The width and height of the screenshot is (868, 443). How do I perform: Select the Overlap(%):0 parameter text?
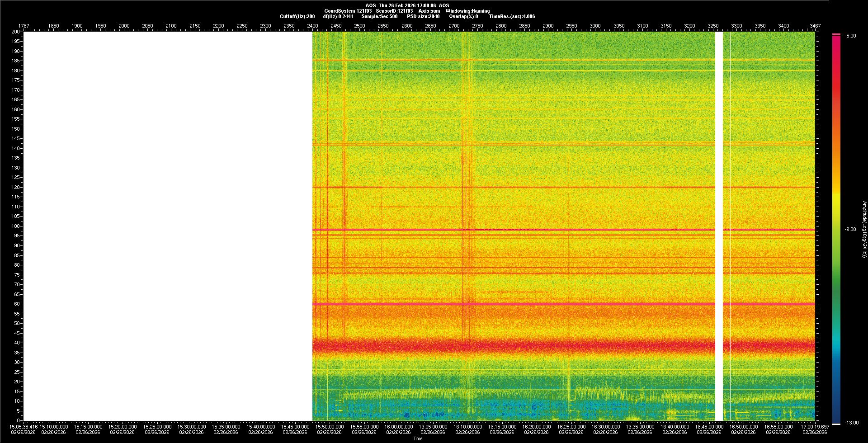pyautogui.click(x=463, y=16)
